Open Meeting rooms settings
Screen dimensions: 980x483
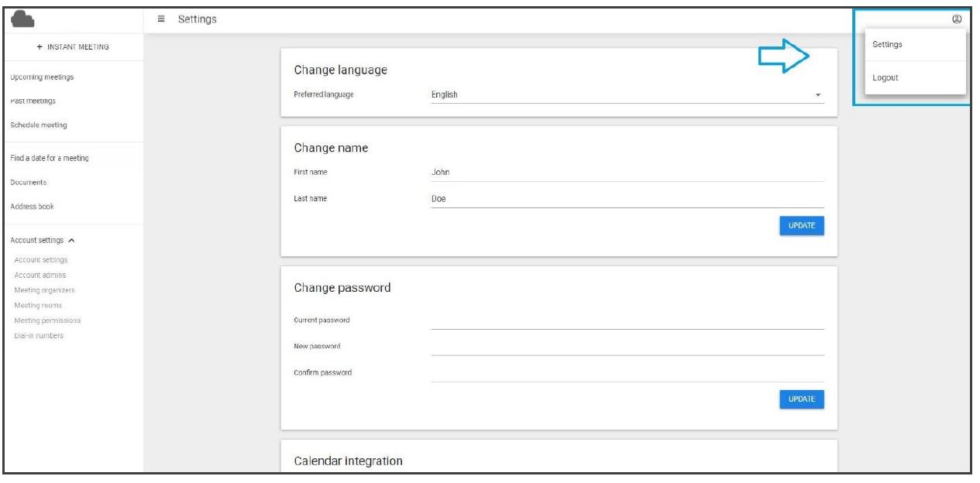pyautogui.click(x=39, y=306)
